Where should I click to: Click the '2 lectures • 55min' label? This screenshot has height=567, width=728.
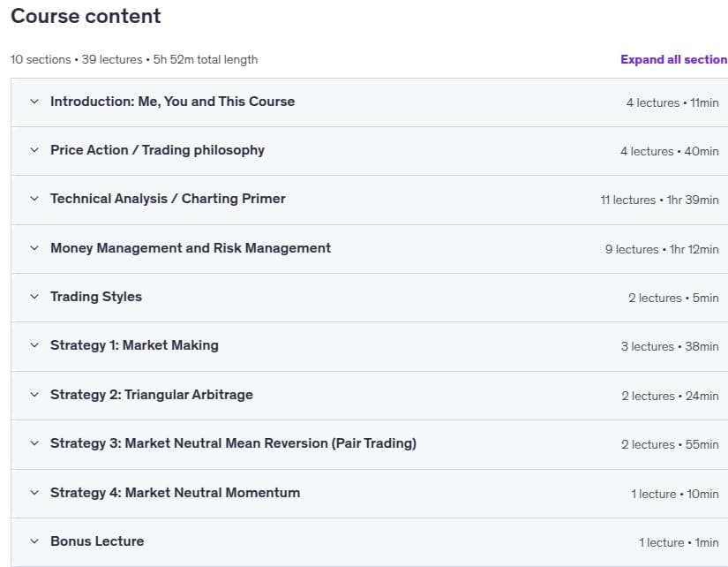pos(670,444)
